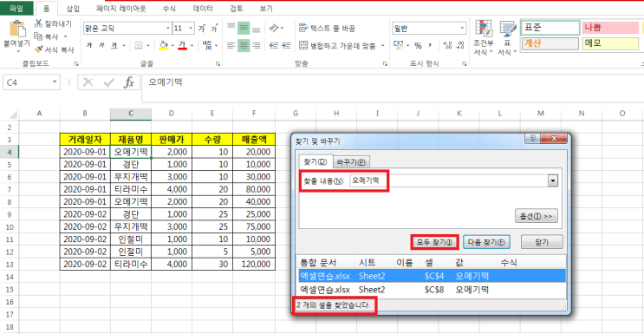Click the 모두 찾기 (Find All) button
The width and height of the screenshot is (644, 334).
[x=434, y=243]
